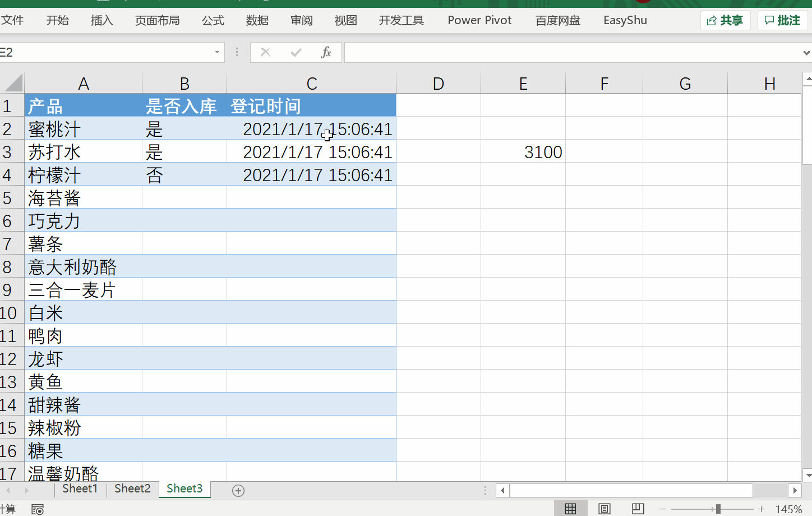The height and width of the screenshot is (516, 812).
Task: Select the 是否入库 header cell
Action: 184,106
